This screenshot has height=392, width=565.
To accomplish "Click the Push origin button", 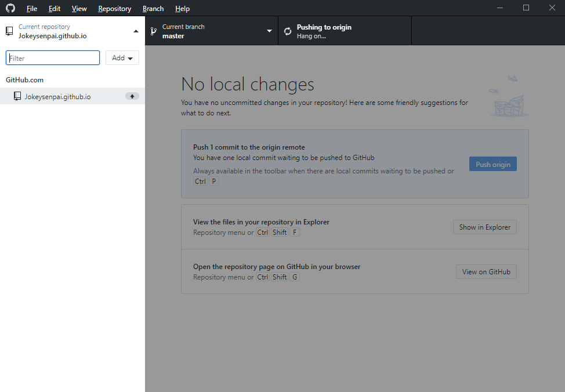I will (492, 165).
